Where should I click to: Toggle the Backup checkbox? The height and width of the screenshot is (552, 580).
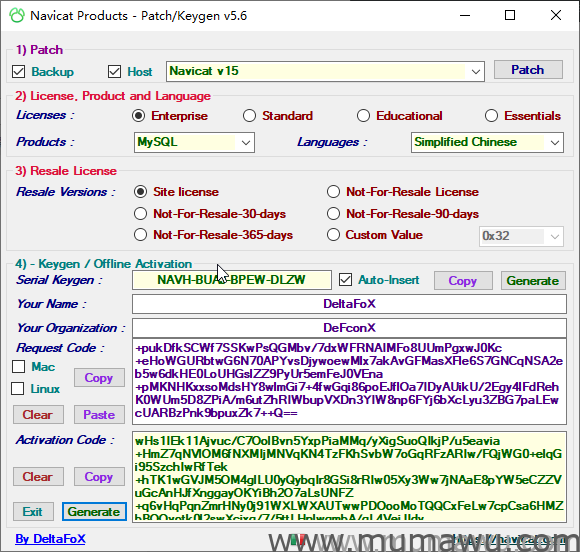18,71
